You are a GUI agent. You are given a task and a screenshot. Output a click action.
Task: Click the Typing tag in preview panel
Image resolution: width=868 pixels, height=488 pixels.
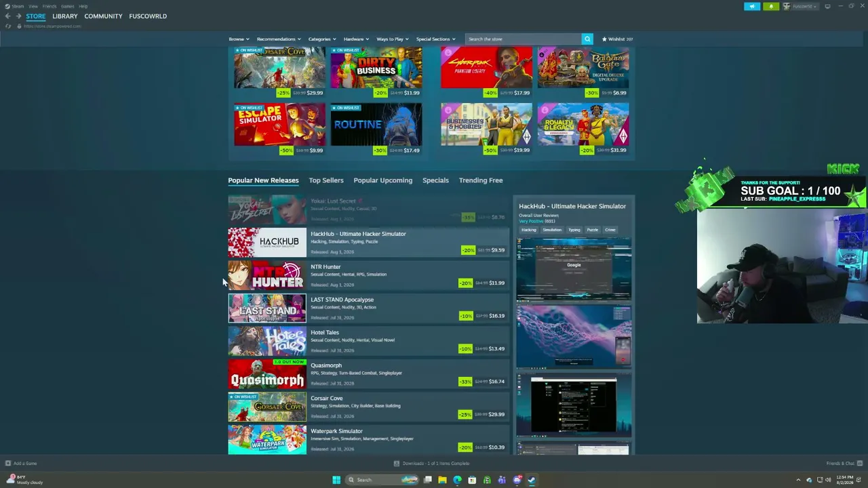[574, 230]
